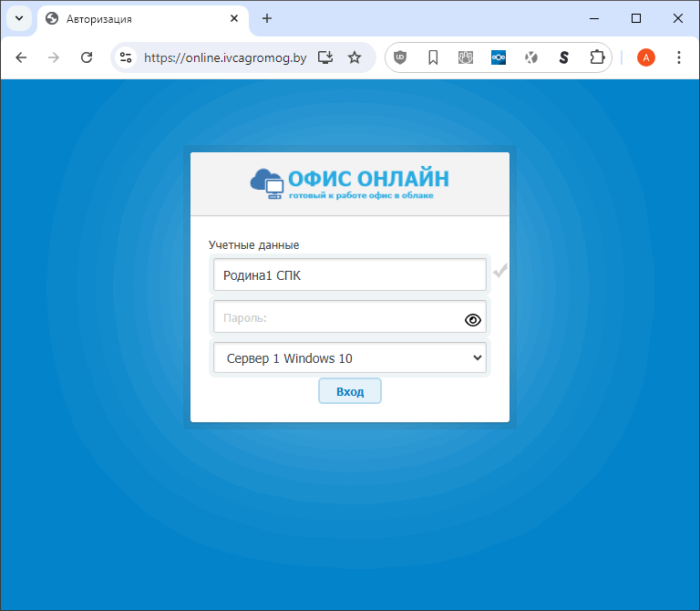
Task: Open the site information icon
Action: coord(127,57)
